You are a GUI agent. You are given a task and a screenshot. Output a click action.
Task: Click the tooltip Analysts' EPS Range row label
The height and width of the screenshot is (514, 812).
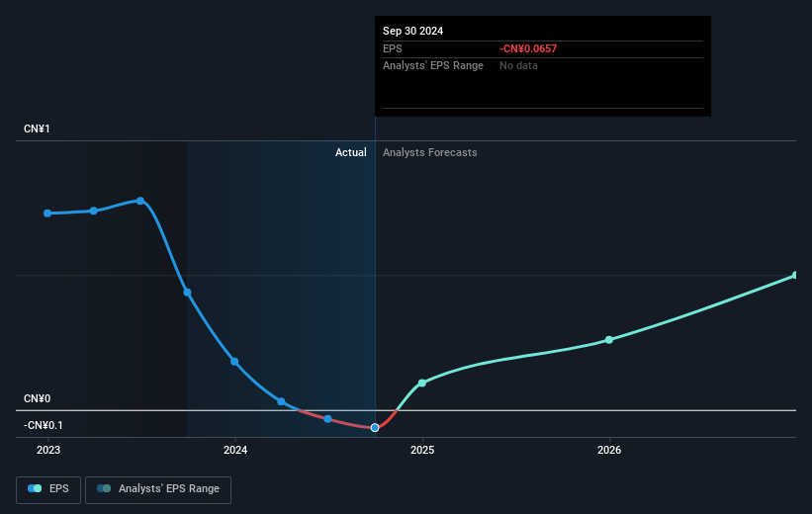pyautogui.click(x=433, y=66)
